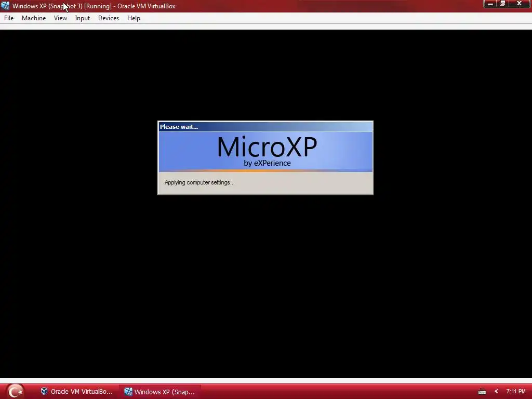
Task: Open the Input menu
Action: (x=83, y=18)
